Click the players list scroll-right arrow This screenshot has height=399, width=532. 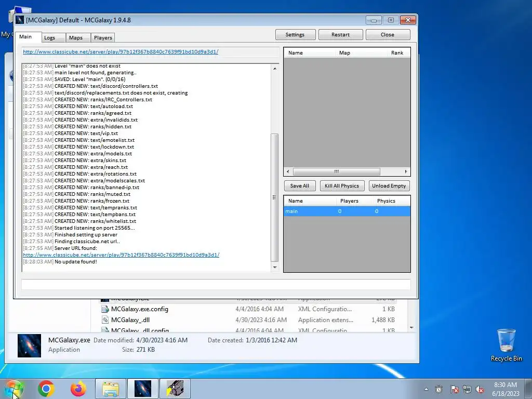click(406, 171)
